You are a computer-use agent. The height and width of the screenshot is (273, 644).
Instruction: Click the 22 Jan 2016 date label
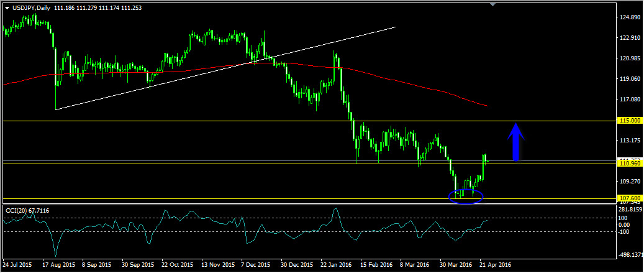(337, 265)
